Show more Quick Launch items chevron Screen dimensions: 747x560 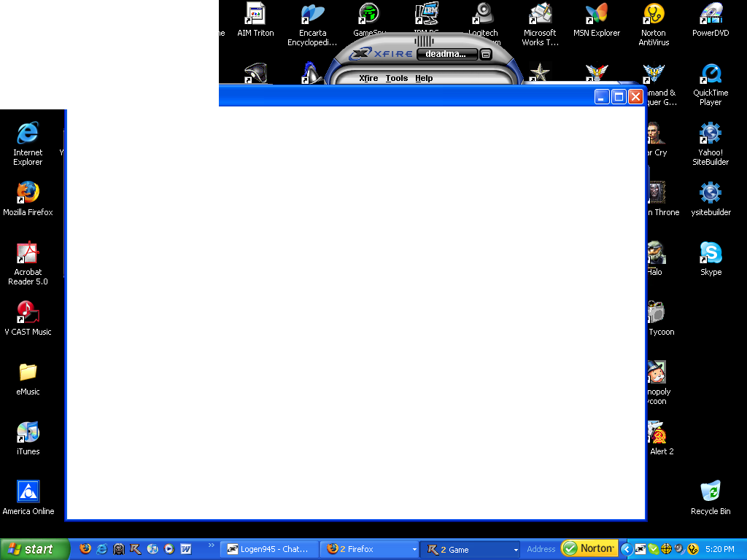[212, 545]
